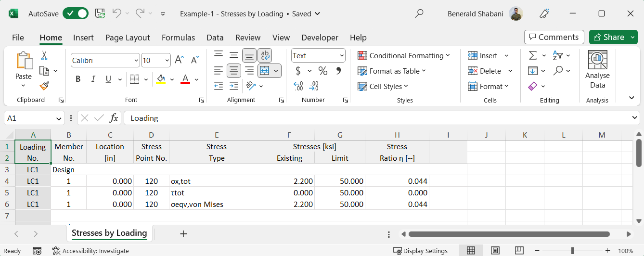644x256 pixels.
Task: Click the Analyse Data button
Action: click(597, 70)
